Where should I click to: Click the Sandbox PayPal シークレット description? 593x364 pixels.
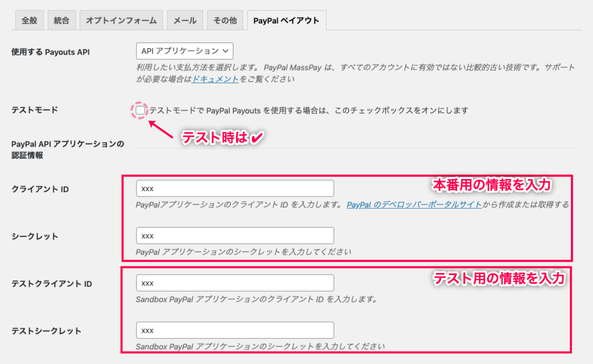point(260,346)
